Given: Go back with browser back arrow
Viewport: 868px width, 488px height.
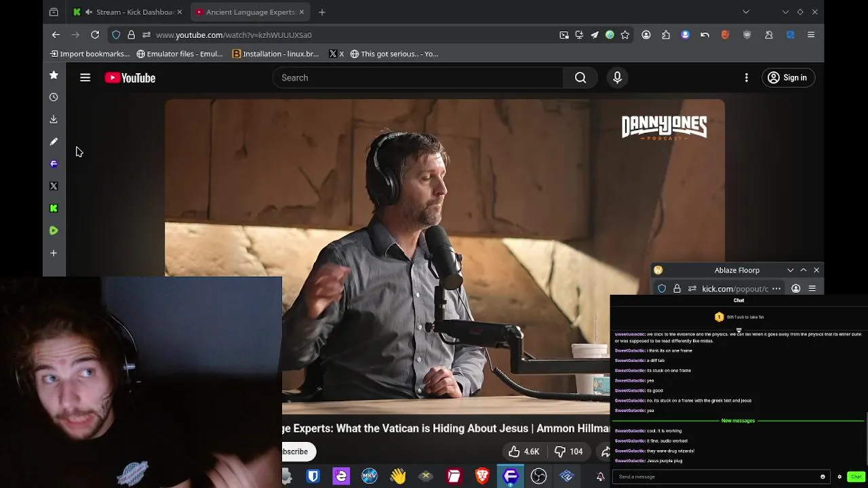Looking at the screenshot, I should click(x=56, y=35).
